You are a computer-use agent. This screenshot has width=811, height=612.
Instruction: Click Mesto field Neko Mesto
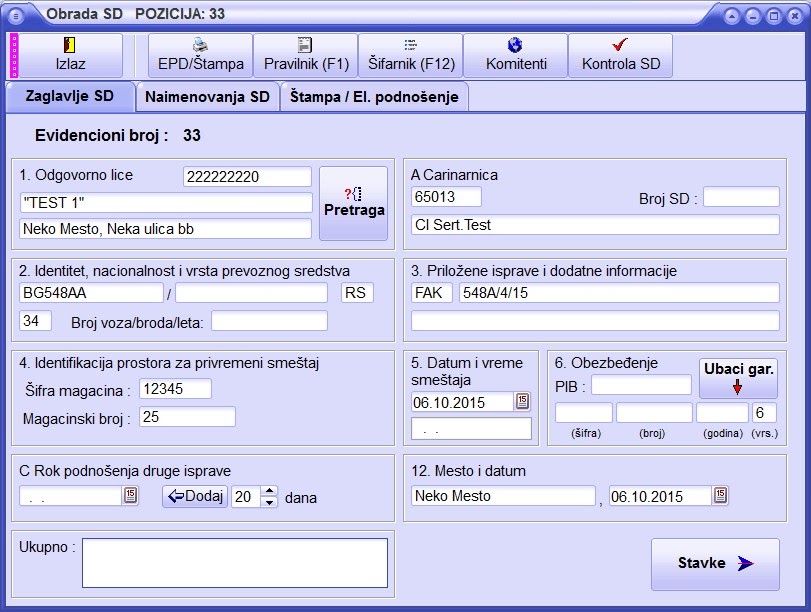pyautogui.click(x=503, y=496)
